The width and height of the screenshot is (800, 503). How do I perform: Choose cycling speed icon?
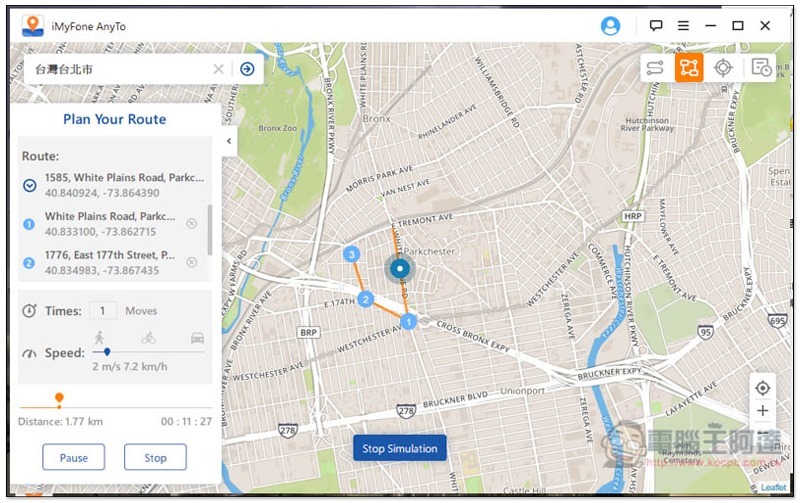[x=148, y=338]
